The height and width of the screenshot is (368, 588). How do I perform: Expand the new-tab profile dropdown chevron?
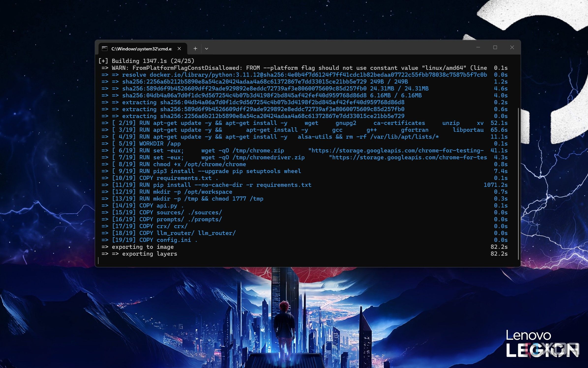click(207, 49)
